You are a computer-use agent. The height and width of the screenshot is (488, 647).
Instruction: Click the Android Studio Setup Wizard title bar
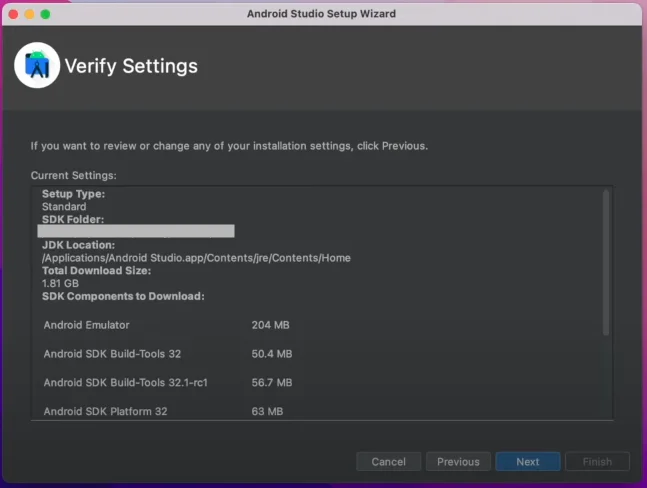321,14
